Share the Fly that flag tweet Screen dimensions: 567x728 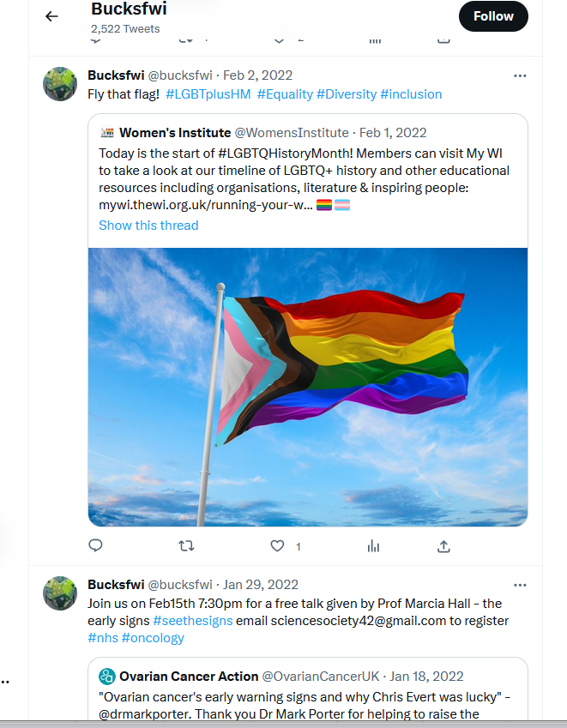click(443, 545)
